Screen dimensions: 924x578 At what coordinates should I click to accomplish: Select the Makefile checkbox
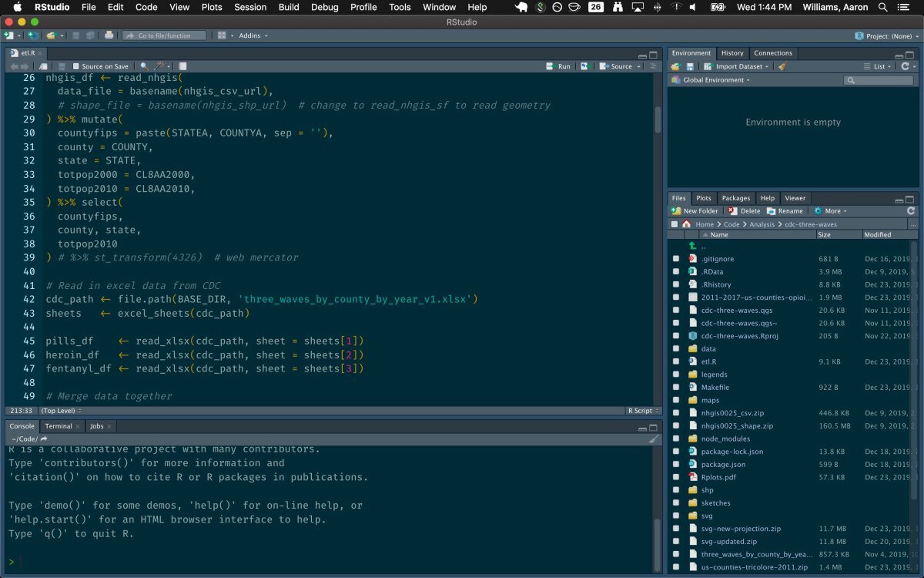(675, 388)
